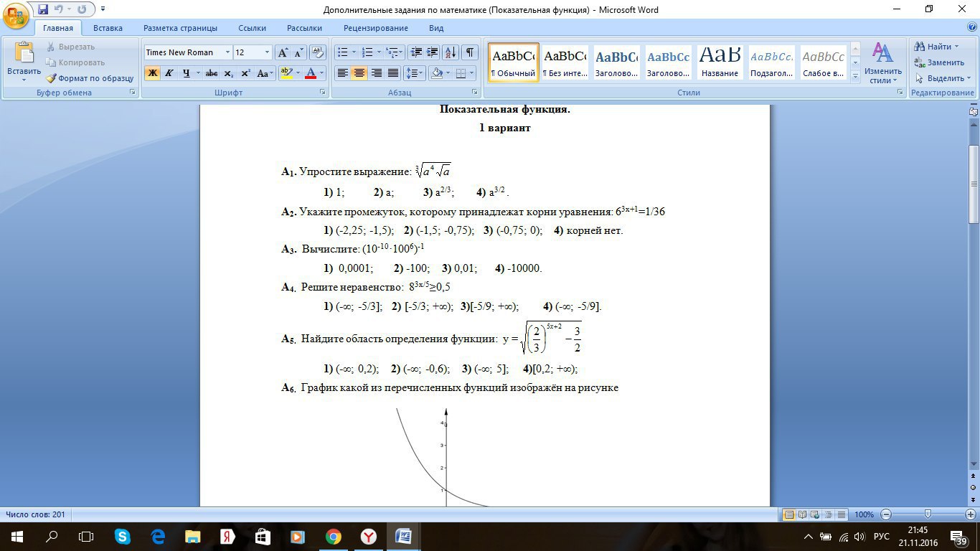Increase paragraph indent
Viewport: 980px width, 551px height.
coord(433,52)
